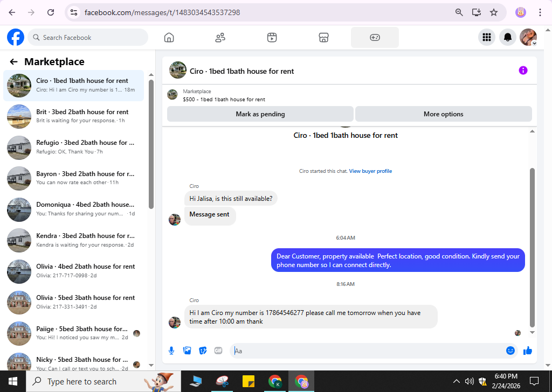Open the Sticky Notes taskbar icon
The image size is (552, 392).
pos(249,381)
